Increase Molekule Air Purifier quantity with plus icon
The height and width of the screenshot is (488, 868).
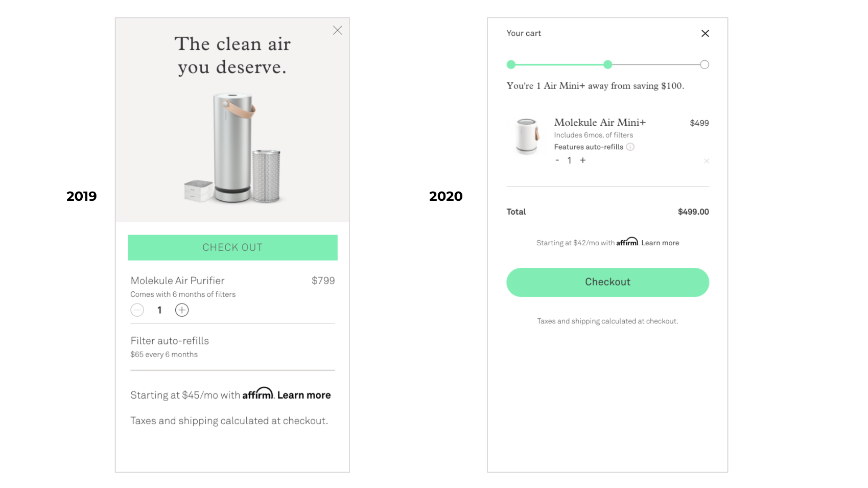click(x=182, y=310)
